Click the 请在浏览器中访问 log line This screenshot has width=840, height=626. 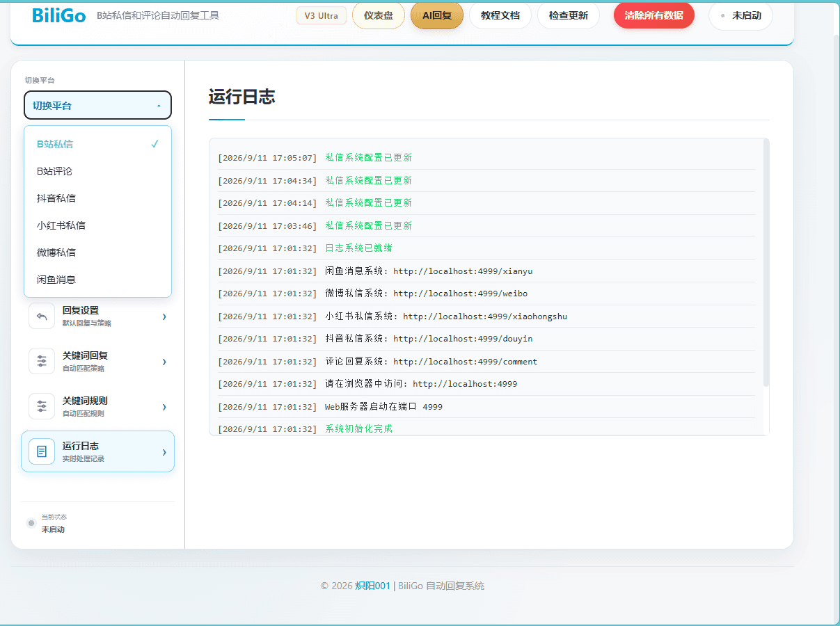pos(486,384)
